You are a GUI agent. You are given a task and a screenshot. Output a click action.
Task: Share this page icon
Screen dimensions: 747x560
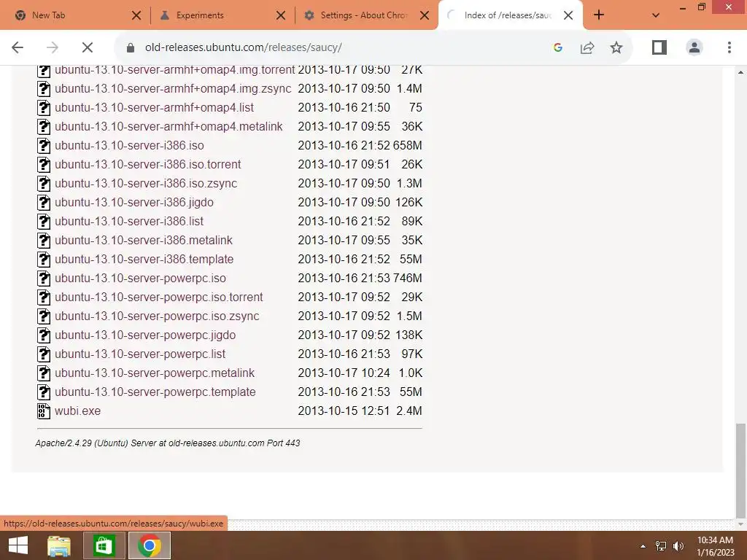point(587,47)
